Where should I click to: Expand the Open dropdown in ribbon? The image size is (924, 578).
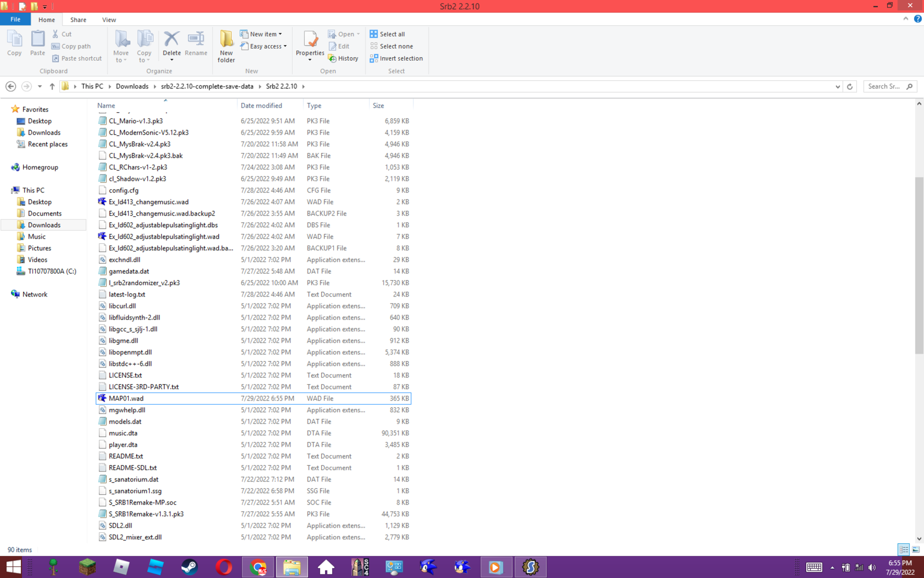[344, 34]
